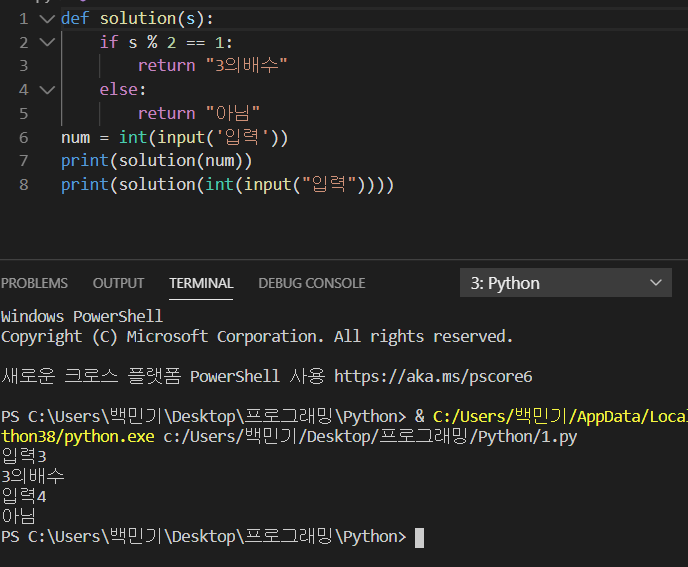Click the 'else:' keyword on line 4
688x567 pixels.
coord(122,90)
